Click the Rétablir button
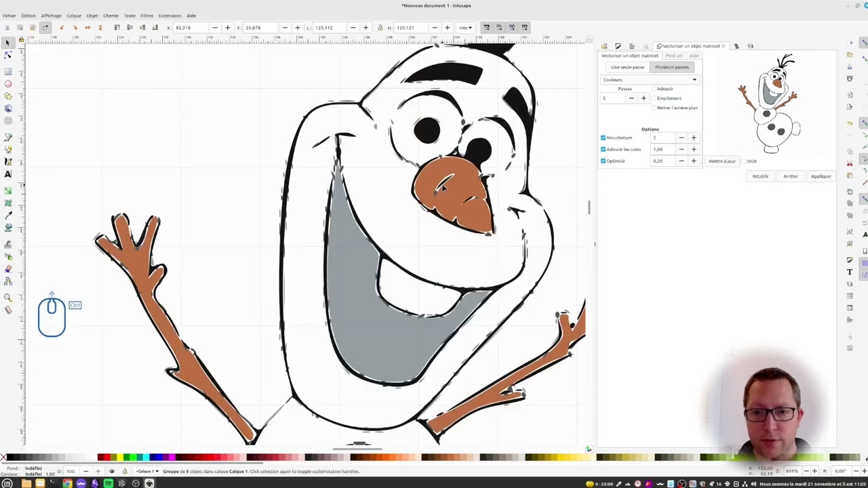Image resolution: width=868 pixels, height=488 pixels. coord(760,176)
